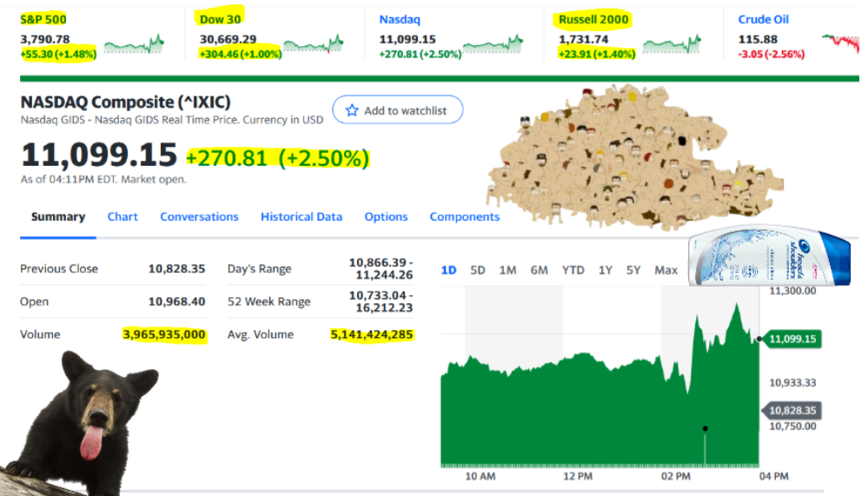Click the 11,300.00 chart axis label
Viewport: 868px width, 496px height.
pos(792,291)
